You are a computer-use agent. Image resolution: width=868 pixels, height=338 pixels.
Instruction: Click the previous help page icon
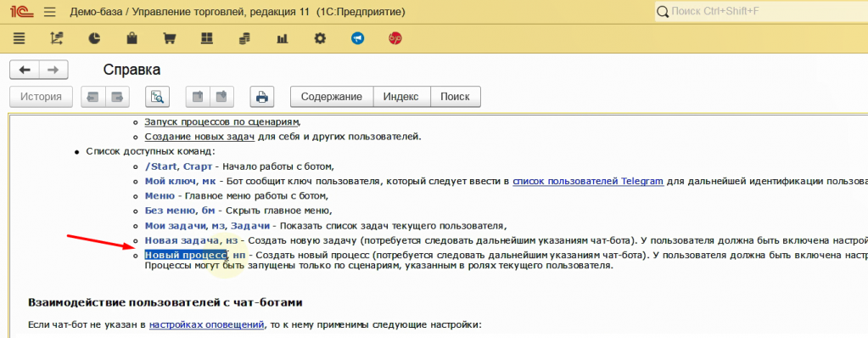(x=93, y=97)
